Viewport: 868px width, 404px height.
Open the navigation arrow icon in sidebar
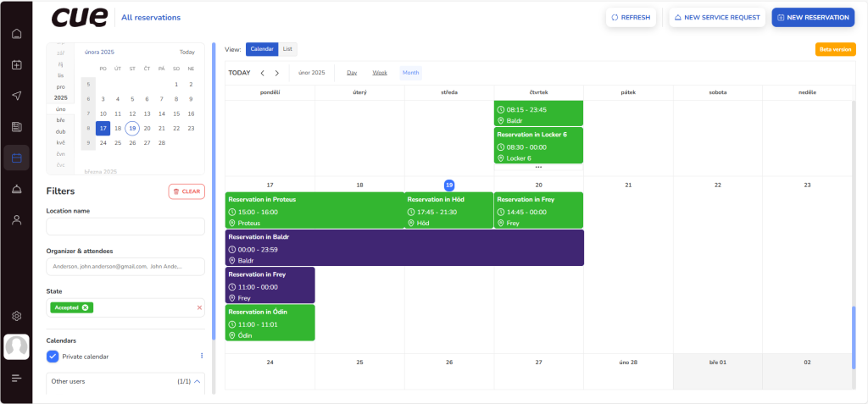click(16, 96)
